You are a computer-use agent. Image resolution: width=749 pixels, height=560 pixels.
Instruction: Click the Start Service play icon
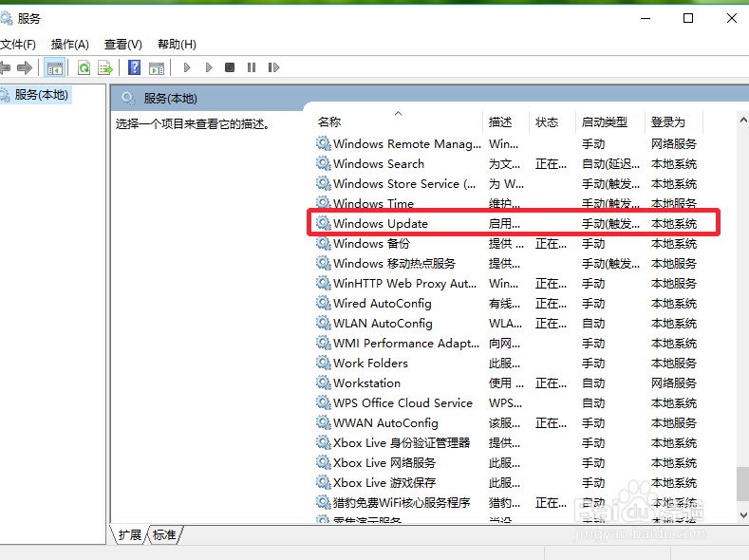click(x=187, y=67)
